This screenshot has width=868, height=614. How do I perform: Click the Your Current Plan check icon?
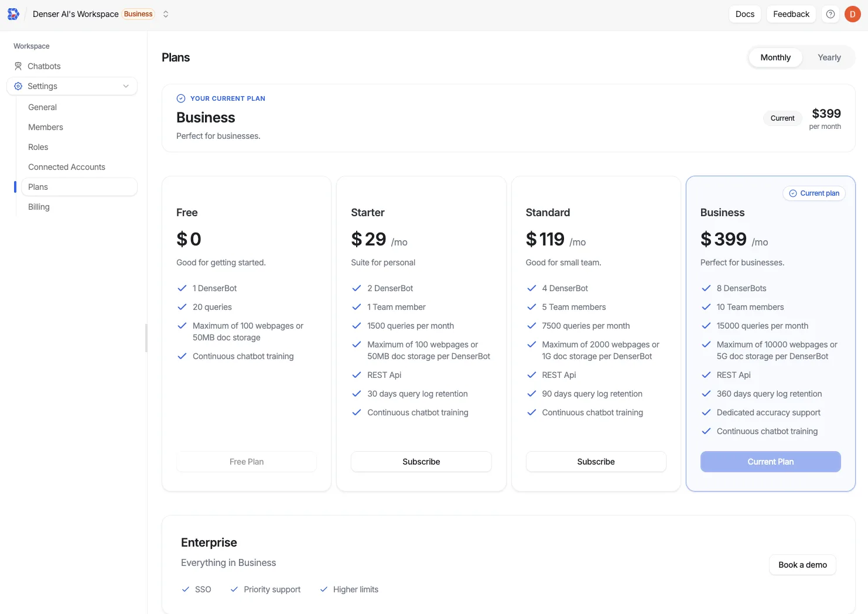pos(181,98)
